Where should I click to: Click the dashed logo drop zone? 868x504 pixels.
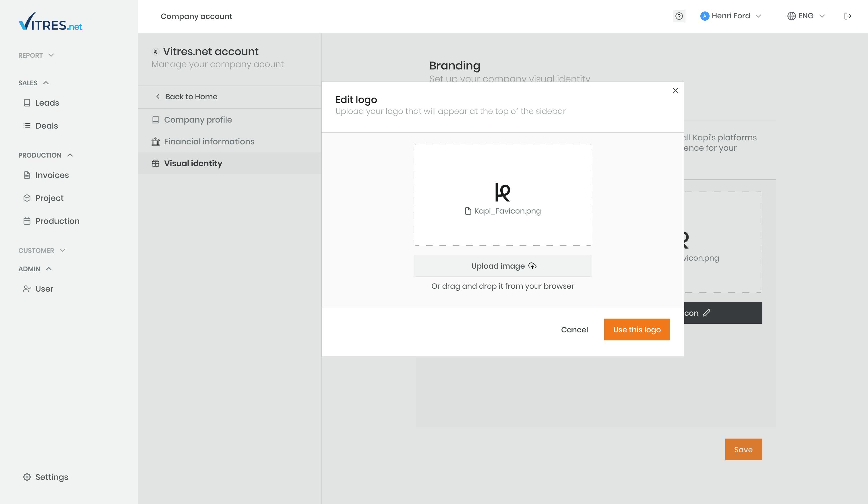(x=503, y=195)
